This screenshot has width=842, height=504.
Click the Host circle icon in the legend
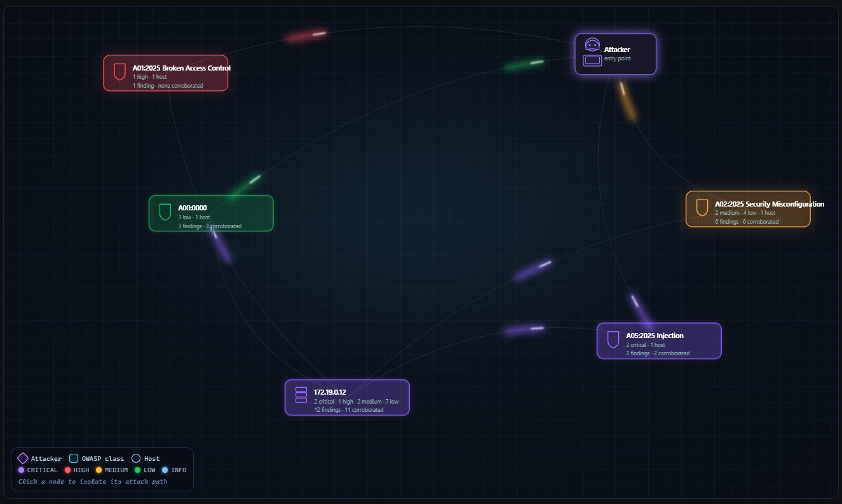136,458
